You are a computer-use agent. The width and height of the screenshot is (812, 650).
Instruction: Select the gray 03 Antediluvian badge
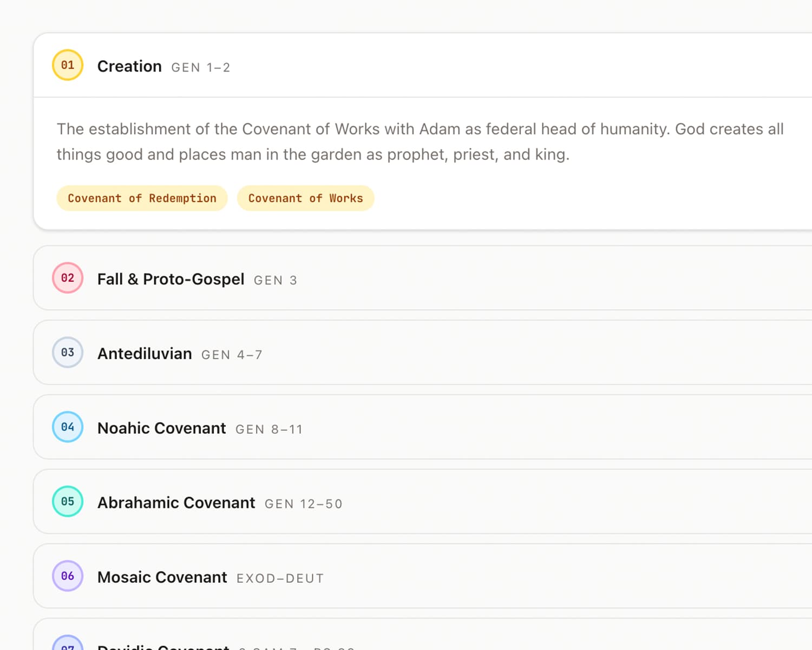tap(67, 353)
